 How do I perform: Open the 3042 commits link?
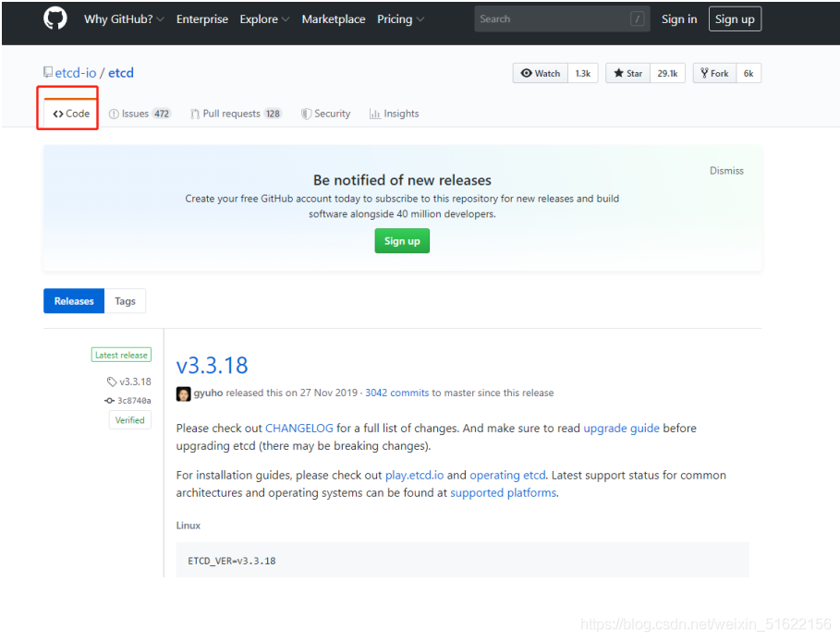click(x=397, y=393)
